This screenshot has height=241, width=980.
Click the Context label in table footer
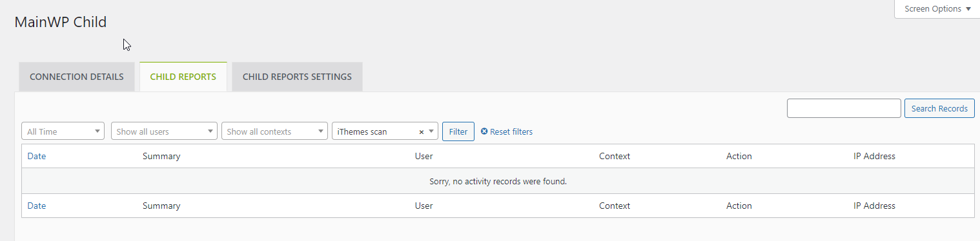point(615,206)
